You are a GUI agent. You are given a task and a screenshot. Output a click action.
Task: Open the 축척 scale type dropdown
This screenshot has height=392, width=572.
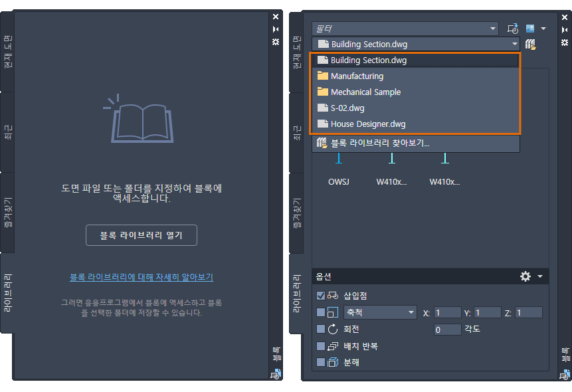click(x=380, y=312)
